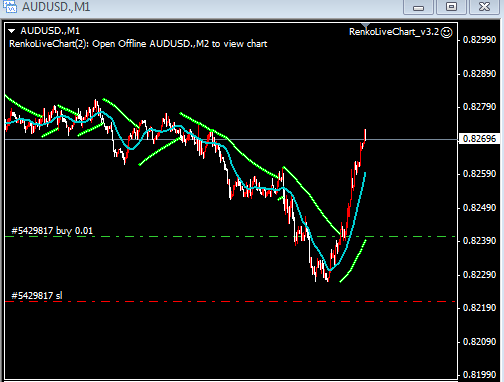The width and height of the screenshot is (504, 382).
Task: Minimize the AUDUSD chart window
Action: click(418, 7)
